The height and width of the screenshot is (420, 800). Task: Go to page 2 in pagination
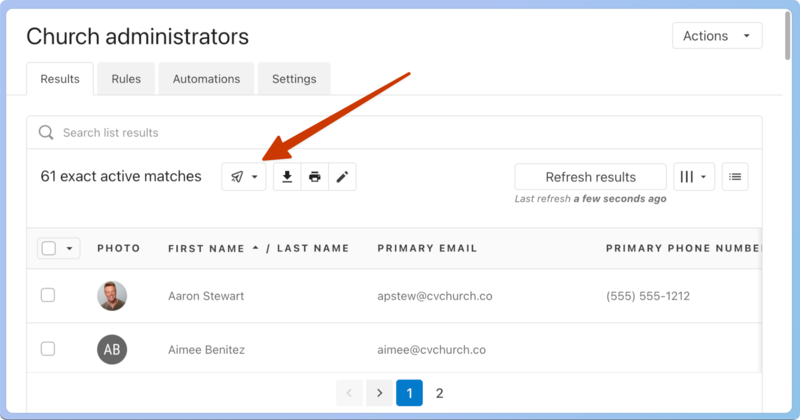(439, 393)
